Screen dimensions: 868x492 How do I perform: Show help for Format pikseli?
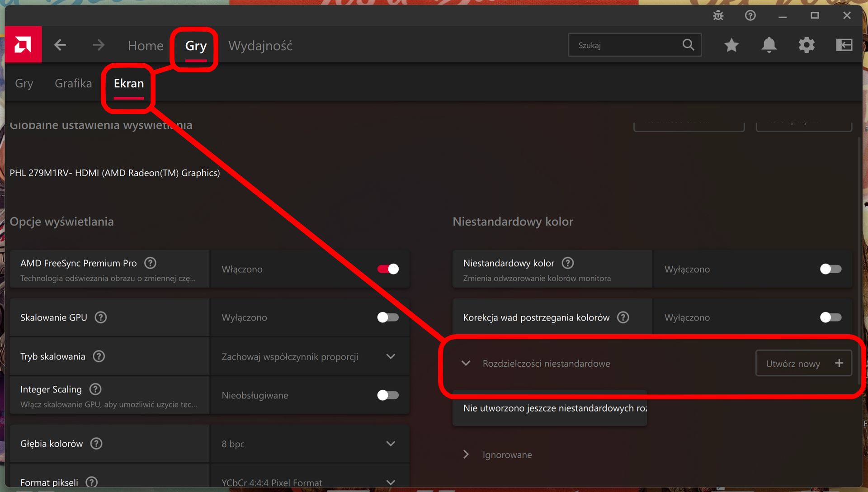(x=92, y=483)
